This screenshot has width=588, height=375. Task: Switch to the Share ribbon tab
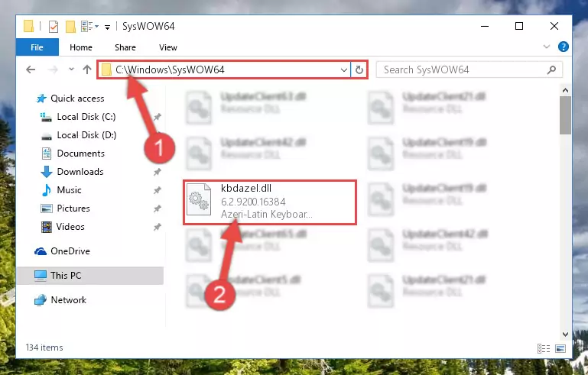pos(125,47)
